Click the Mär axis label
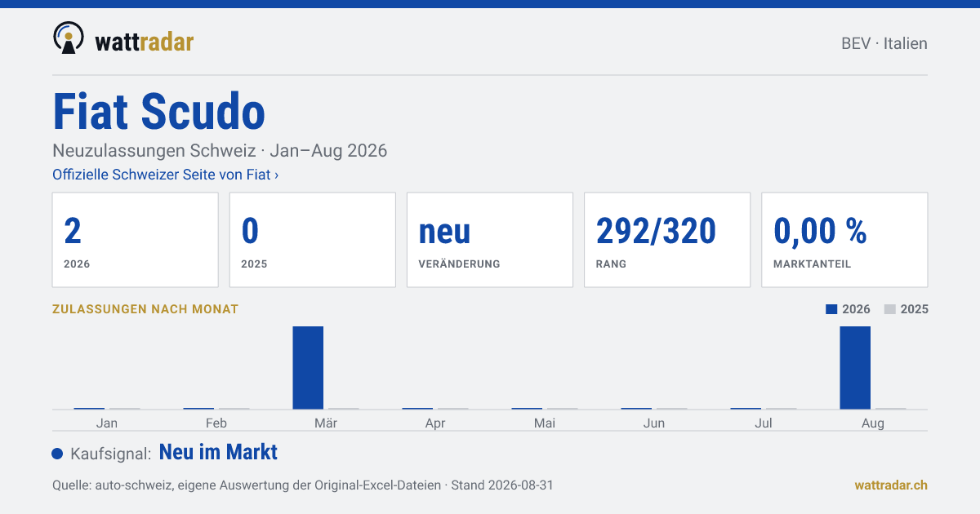Screen dimensions: 980x514 pos(326,423)
